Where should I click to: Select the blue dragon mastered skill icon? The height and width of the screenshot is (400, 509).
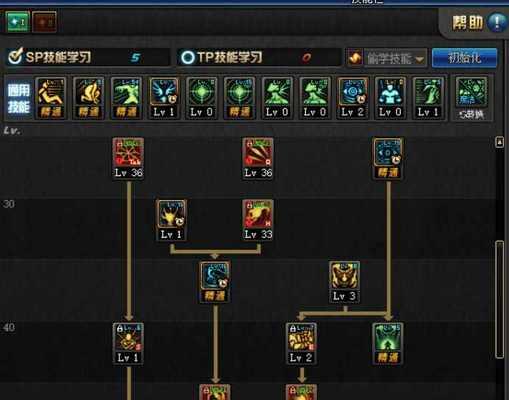(x=215, y=282)
